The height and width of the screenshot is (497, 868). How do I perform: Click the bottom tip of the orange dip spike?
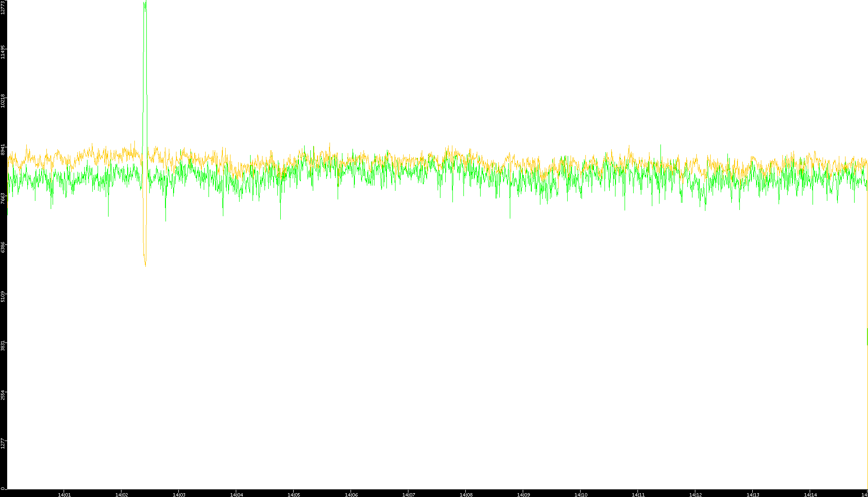tap(145, 265)
